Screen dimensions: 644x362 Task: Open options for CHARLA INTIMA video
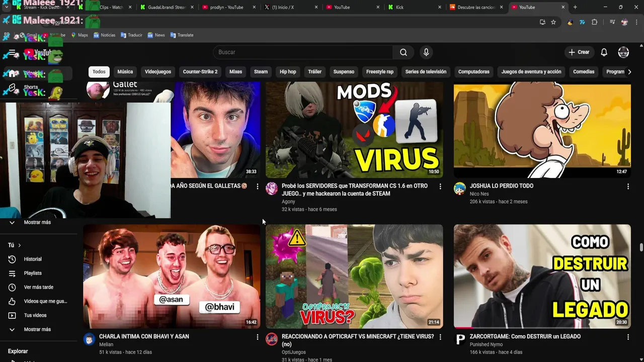coord(257,337)
